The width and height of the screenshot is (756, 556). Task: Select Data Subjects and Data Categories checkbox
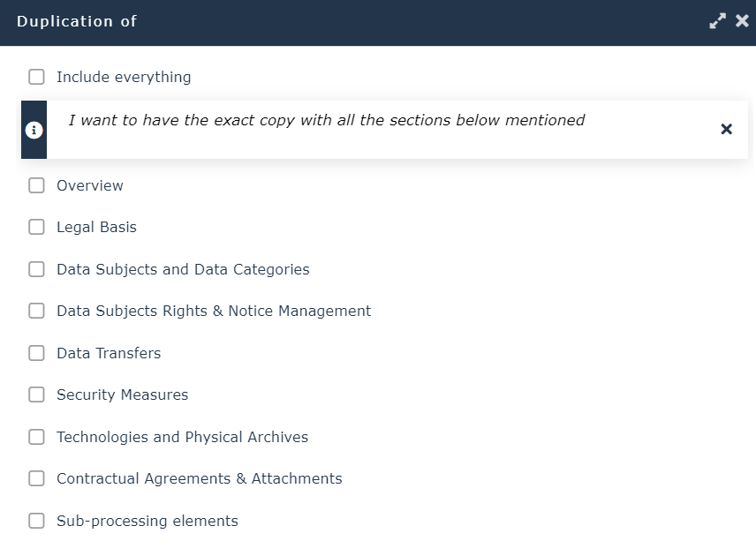click(x=36, y=269)
